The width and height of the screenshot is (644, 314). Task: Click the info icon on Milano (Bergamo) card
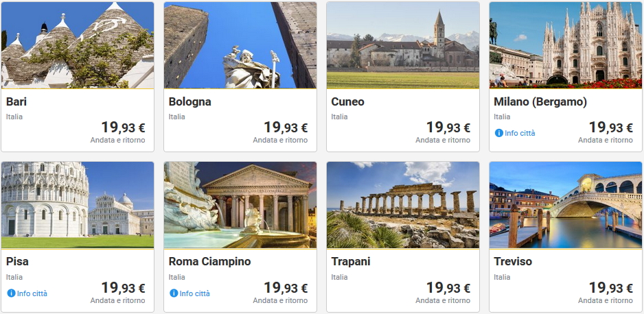coord(498,133)
